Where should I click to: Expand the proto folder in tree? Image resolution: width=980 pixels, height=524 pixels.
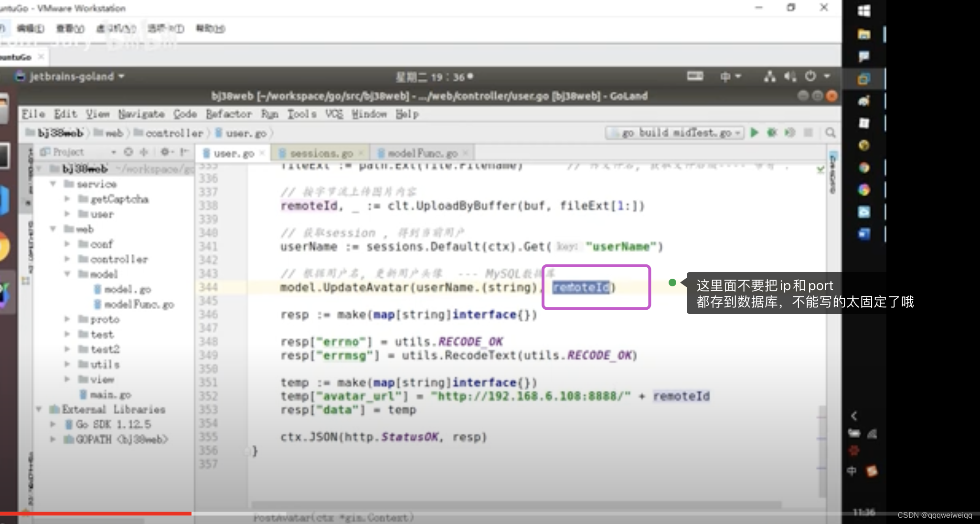(x=67, y=319)
